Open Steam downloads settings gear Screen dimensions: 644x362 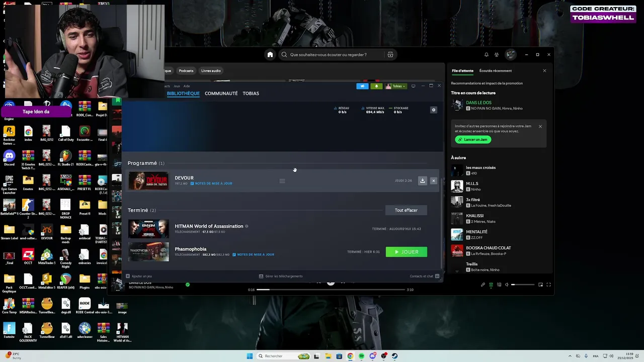click(x=434, y=110)
